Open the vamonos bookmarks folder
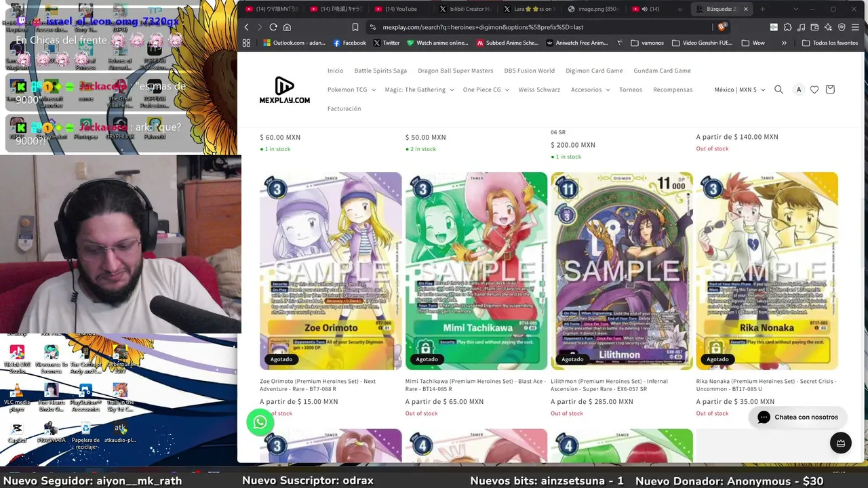Viewport: 868px width, 488px height. click(647, 43)
